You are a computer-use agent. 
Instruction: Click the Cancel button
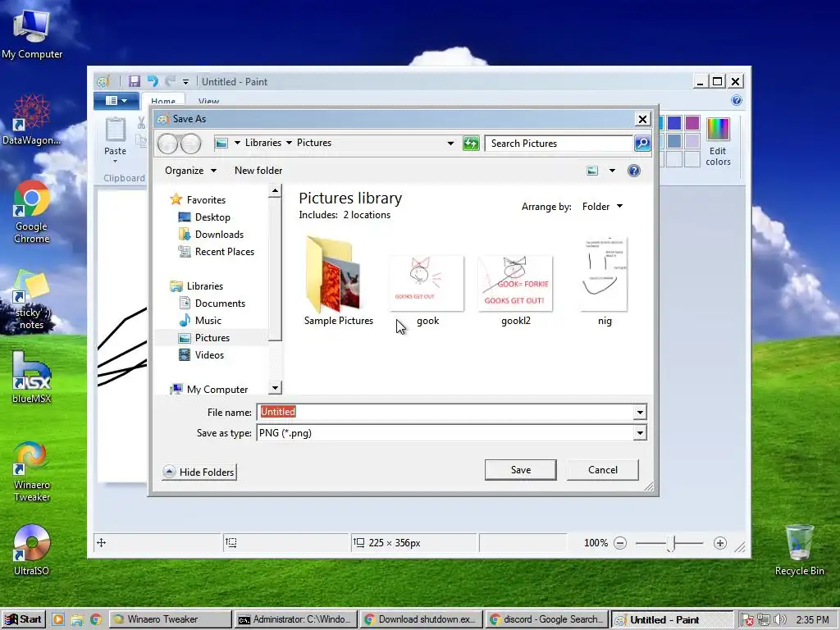coord(603,470)
